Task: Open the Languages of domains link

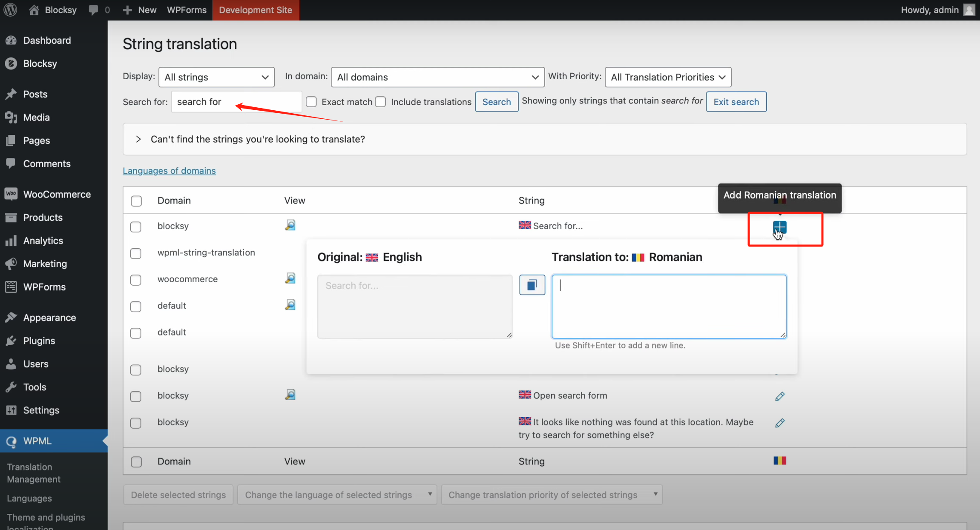Action: click(169, 171)
